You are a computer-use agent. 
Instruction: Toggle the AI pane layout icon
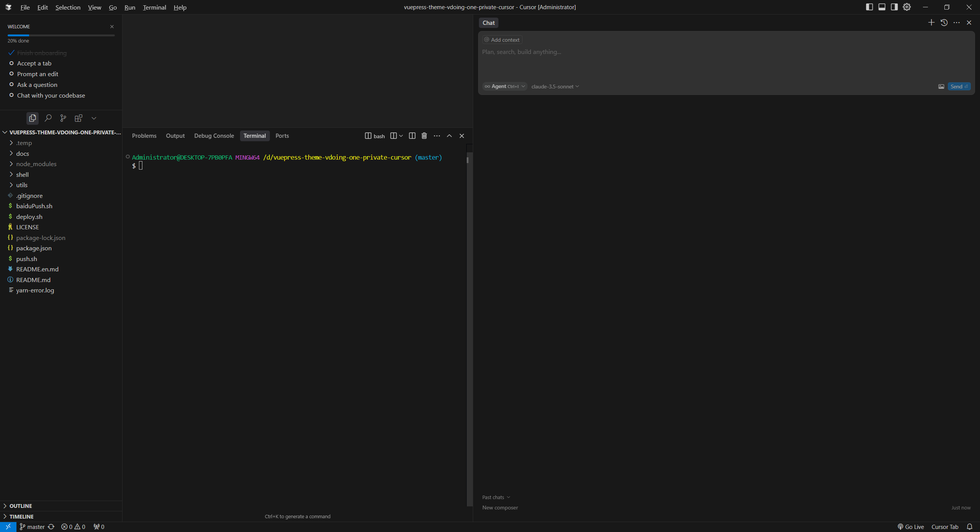(x=894, y=7)
